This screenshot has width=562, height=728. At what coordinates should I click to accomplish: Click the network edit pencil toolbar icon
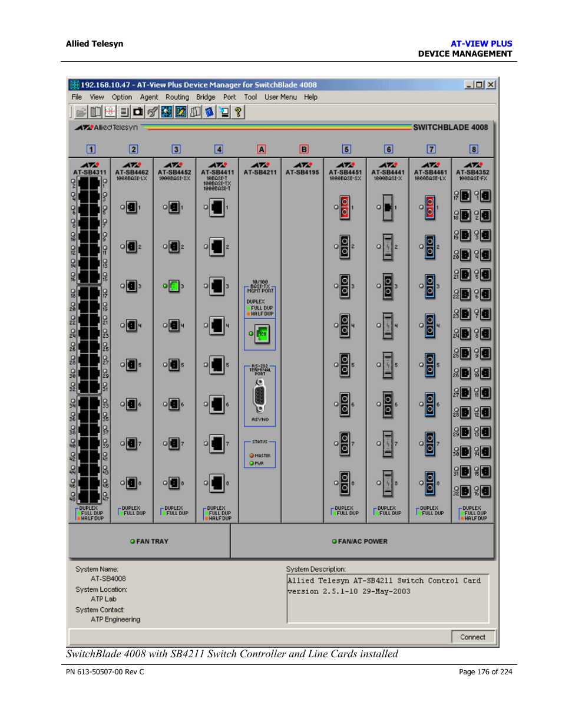point(181,112)
